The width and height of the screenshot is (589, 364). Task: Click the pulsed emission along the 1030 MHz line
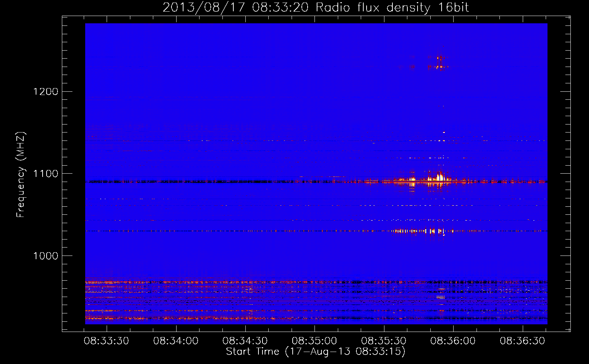tap(422, 231)
